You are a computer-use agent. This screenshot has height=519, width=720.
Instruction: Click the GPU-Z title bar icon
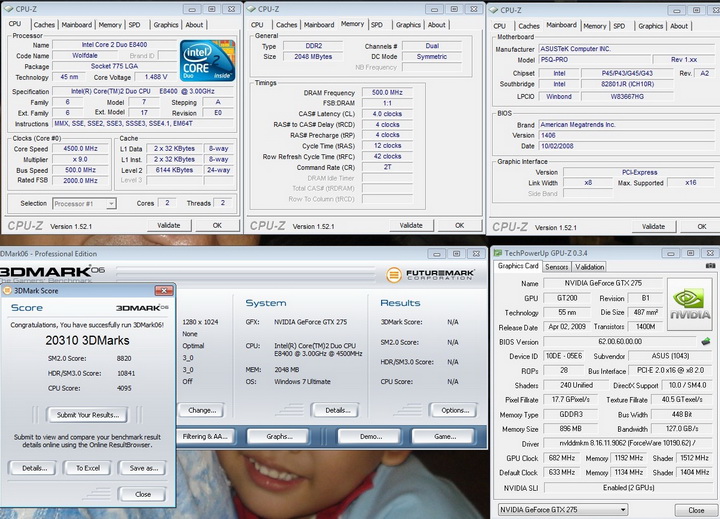click(x=498, y=251)
